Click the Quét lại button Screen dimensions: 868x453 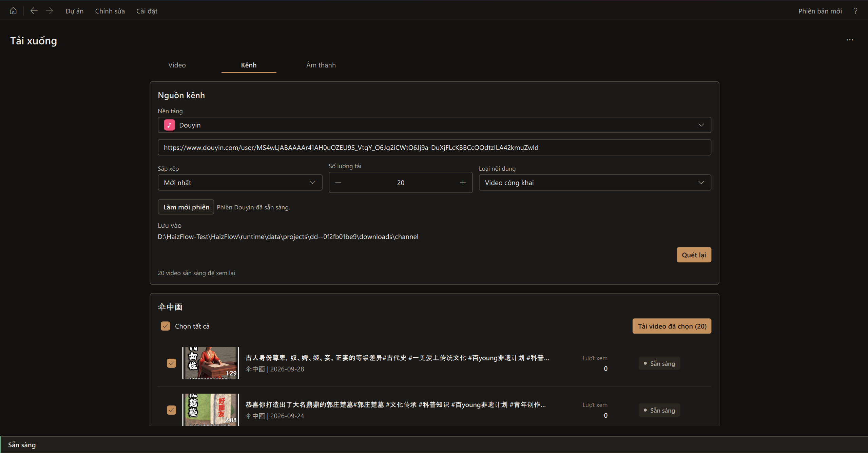pyautogui.click(x=694, y=255)
